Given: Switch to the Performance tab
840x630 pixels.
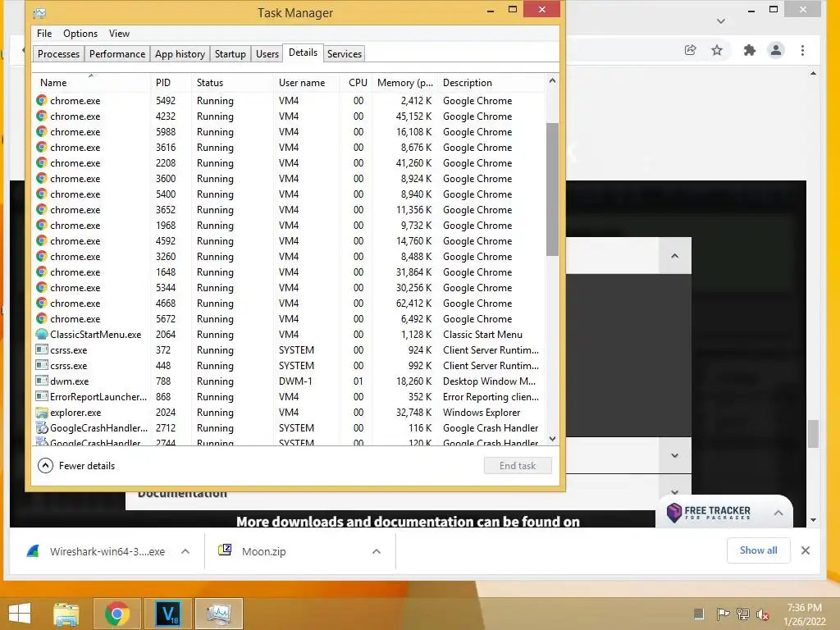Looking at the screenshot, I should tap(116, 53).
